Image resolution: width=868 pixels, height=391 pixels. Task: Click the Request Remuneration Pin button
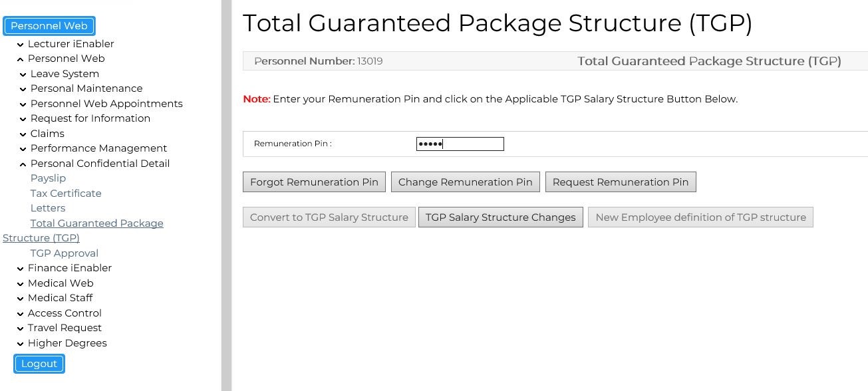[x=620, y=182]
